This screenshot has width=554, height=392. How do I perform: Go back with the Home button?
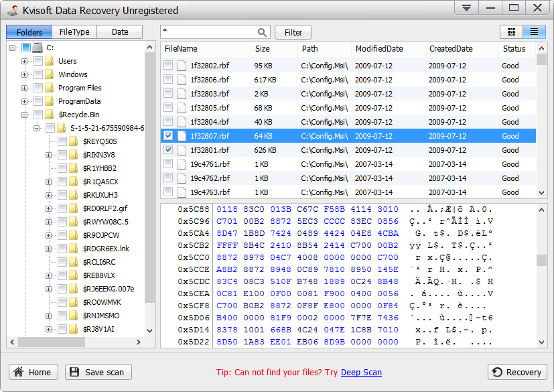[x=33, y=372]
